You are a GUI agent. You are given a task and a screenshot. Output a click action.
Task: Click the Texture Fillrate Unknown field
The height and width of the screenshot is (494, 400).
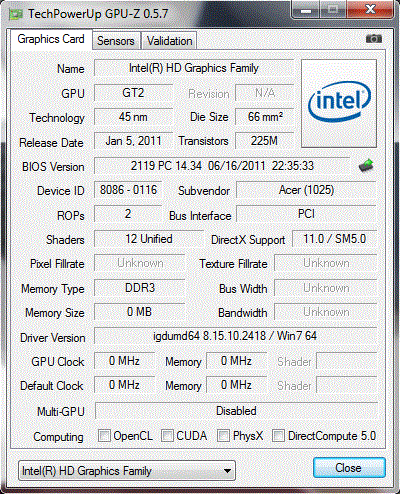[x=326, y=263]
